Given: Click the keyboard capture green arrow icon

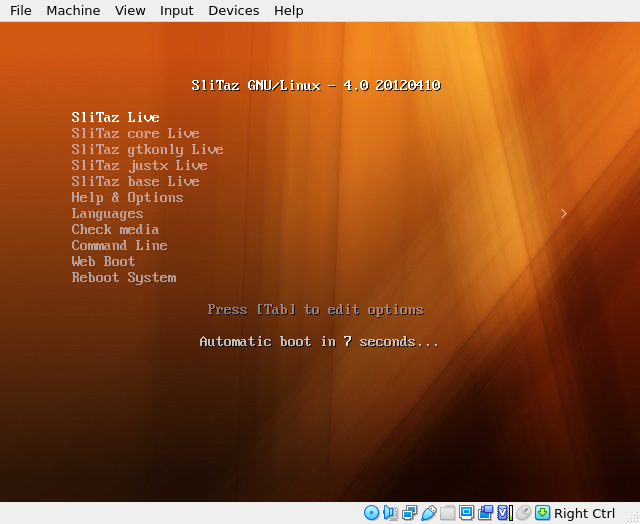Looking at the screenshot, I should (542, 513).
